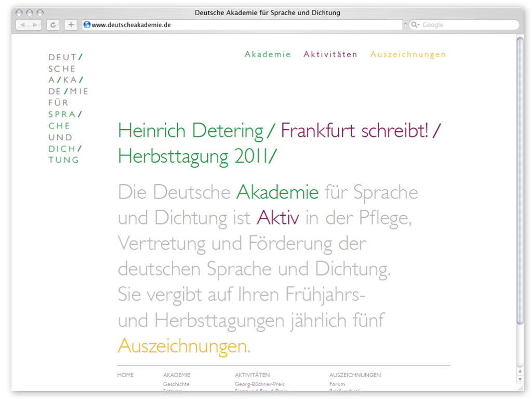Open a new tab with the plus icon
The image size is (532, 399).
71,24
